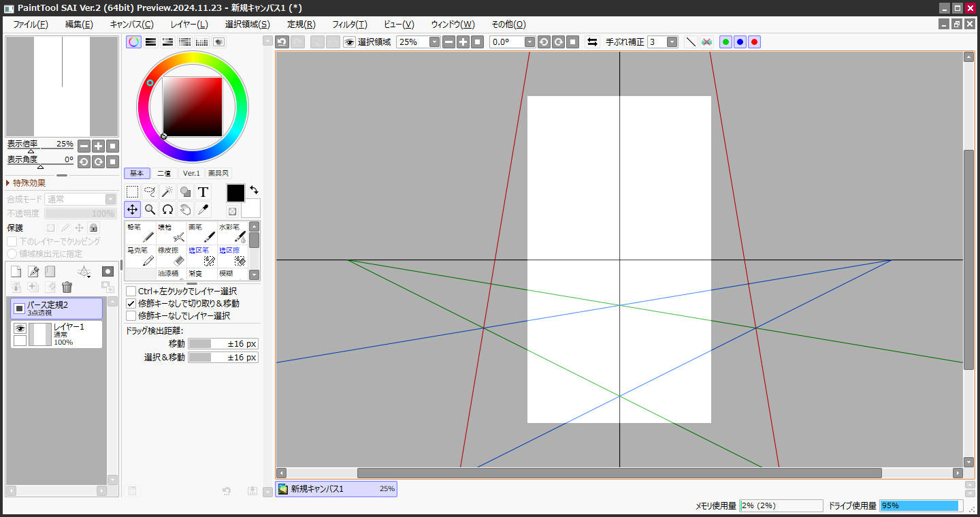The width and height of the screenshot is (980, 517).
Task: Switch to the 二値 tool tab
Action: tap(163, 173)
